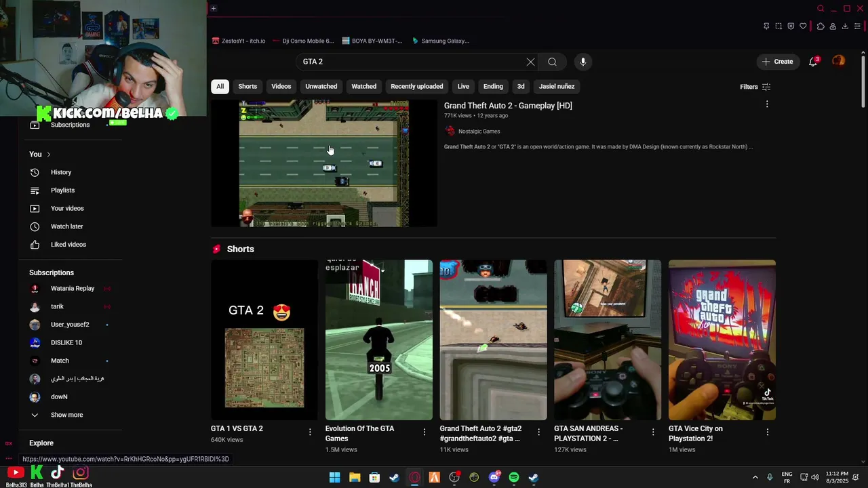
Task: Open the Subscriptions sidebar entry
Action: (x=70, y=125)
